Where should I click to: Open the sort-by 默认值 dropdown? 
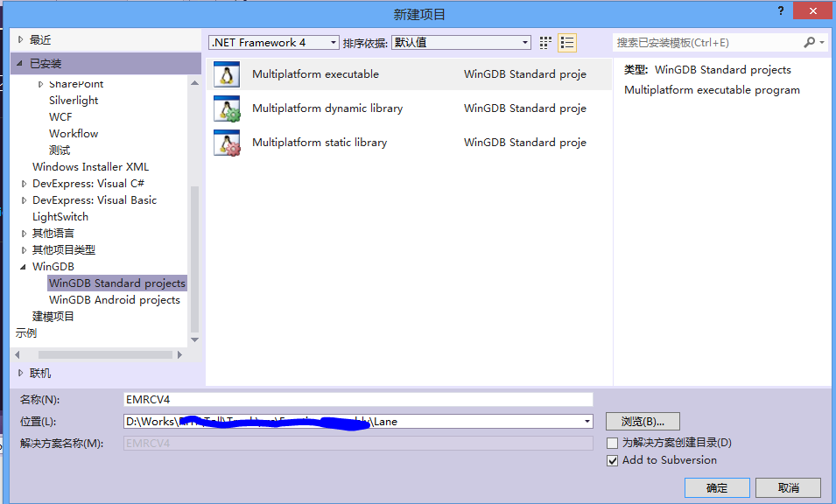tap(461, 43)
